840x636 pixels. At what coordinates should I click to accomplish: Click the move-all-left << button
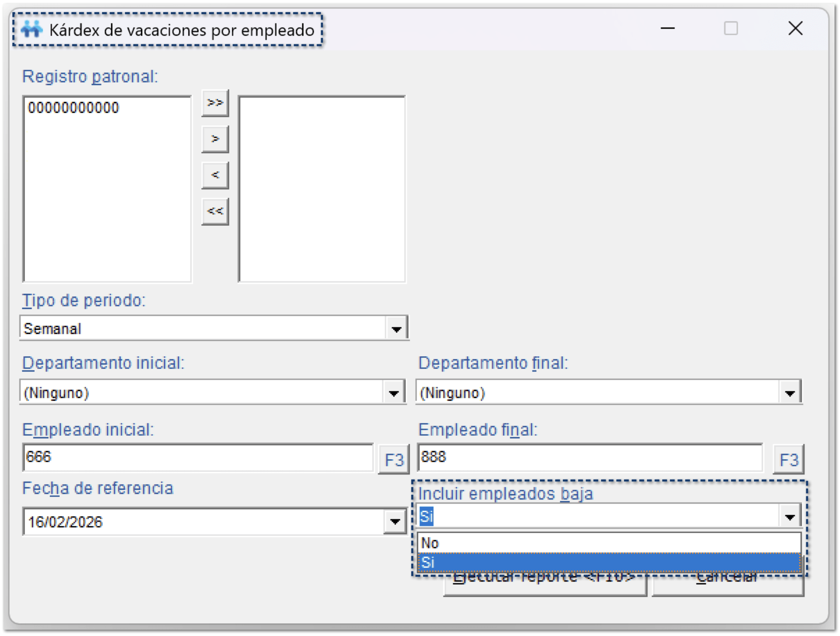[215, 211]
